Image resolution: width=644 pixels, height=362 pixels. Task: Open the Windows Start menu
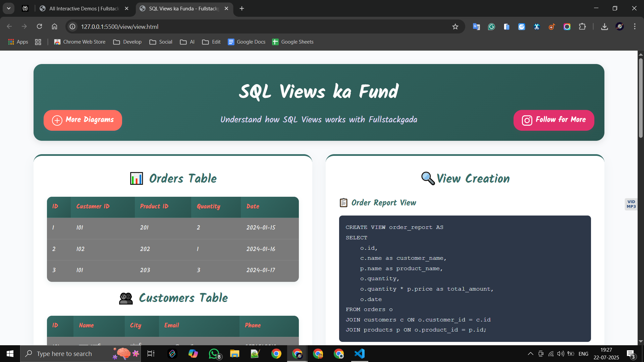click(x=10, y=354)
